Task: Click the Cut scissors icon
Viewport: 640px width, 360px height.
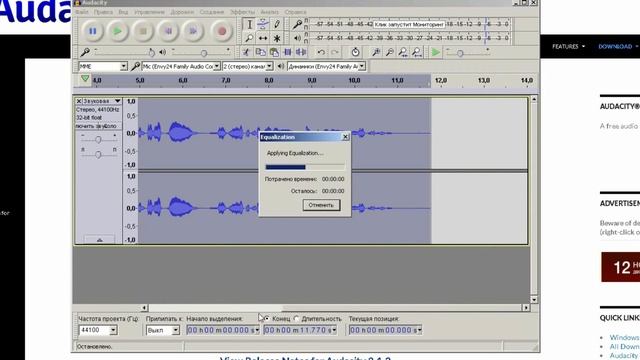Action: [246, 52]
